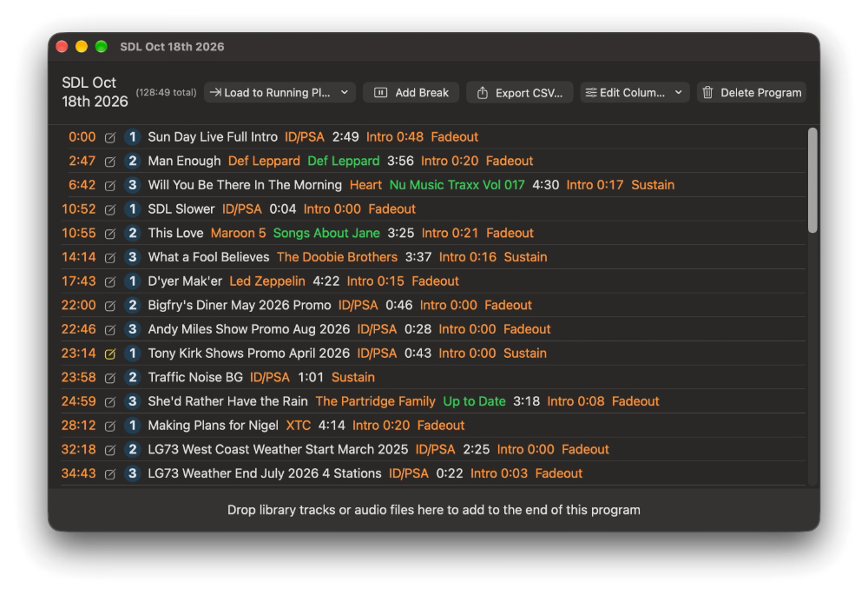Screen dimensions: 868x595
Task: Export program with Export CSV button
Action: click(520, 93)
